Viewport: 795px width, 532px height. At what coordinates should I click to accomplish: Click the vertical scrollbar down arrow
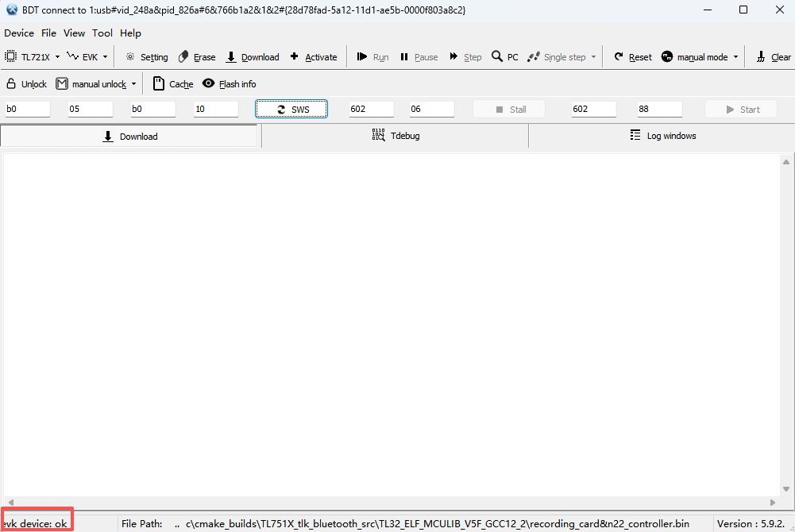coord(786,489)
